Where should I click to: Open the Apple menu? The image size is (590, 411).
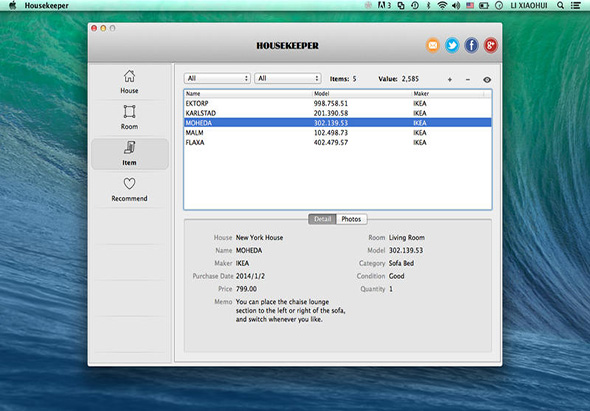(12, 5)
